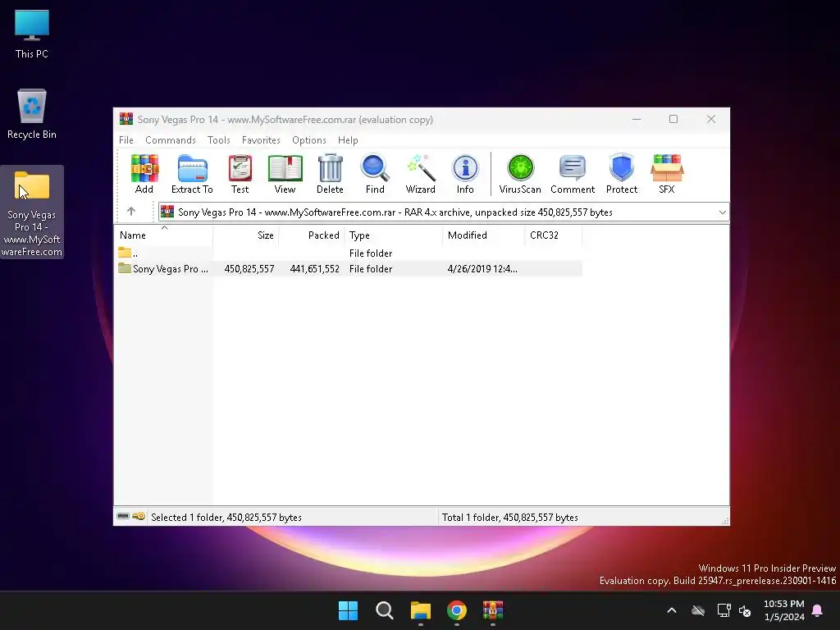The width and height of the screenshot is (840, 630).
Task: Sort by Type column header
Action: [394, 235]
